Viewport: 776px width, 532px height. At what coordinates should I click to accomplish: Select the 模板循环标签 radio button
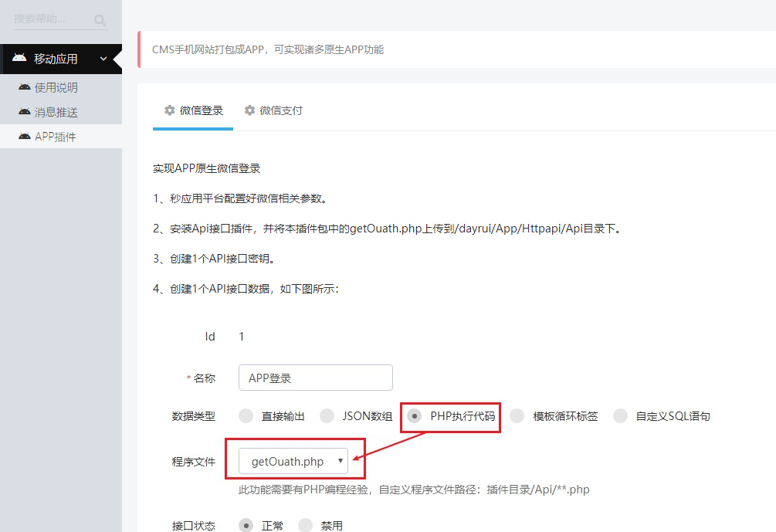point(517,415)
